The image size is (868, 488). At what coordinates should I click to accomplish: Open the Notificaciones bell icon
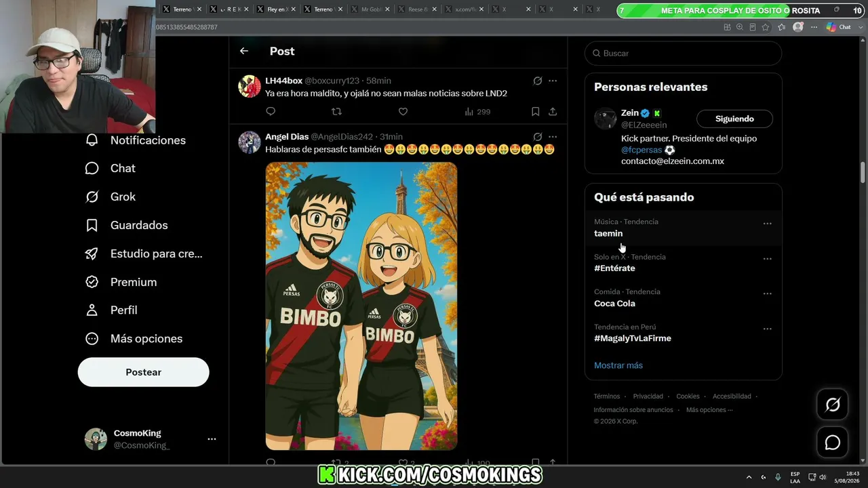[92, 140]
